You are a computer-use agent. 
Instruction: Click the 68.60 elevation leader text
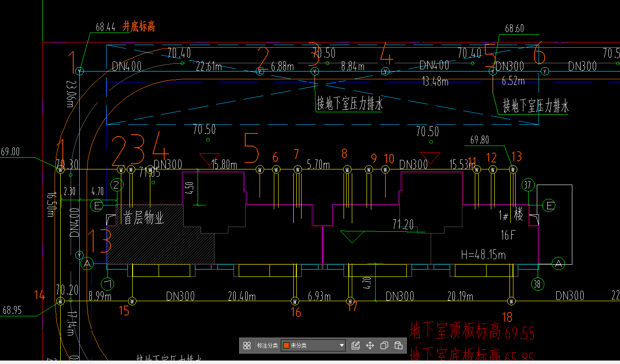(x=515, y=29)
